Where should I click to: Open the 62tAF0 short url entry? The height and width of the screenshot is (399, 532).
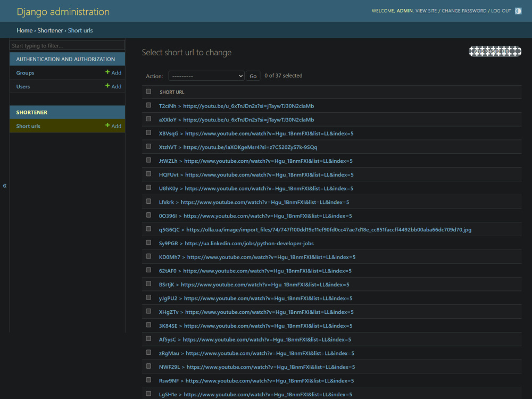[255, 271]
